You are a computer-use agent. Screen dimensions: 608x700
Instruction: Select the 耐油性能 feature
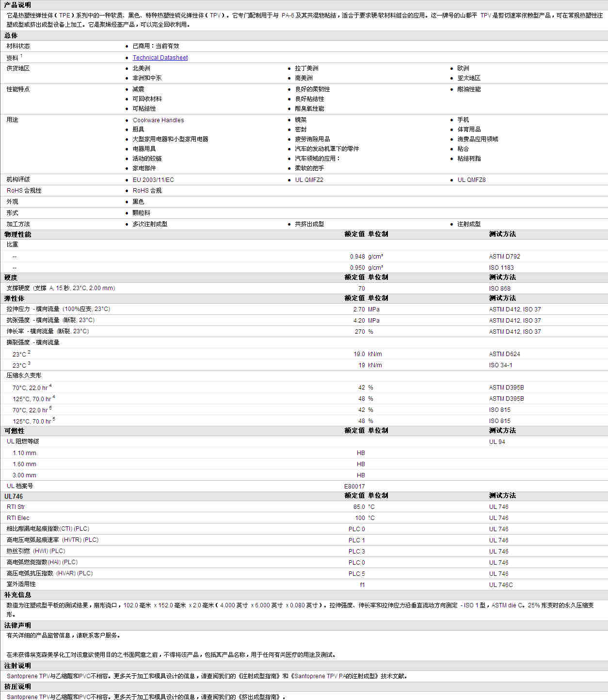pos(469,89)
